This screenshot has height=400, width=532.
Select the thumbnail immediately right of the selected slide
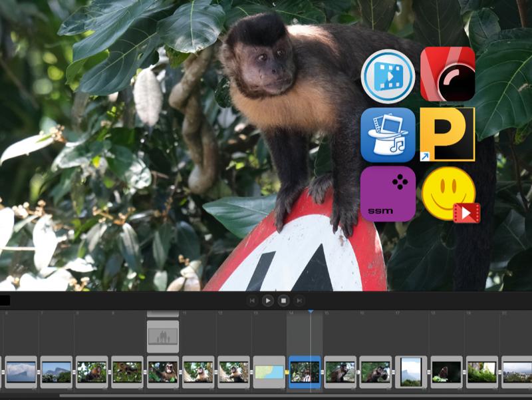coord(340,372)
